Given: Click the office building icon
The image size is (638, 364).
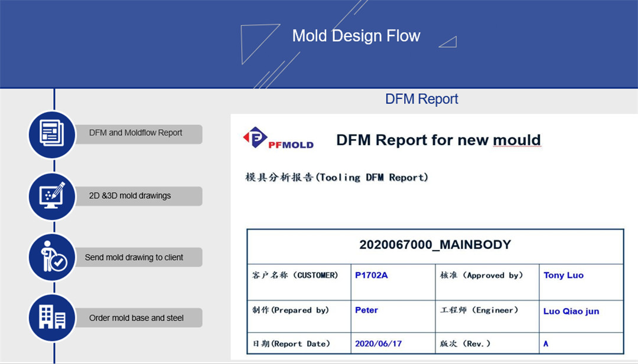Looking at the screenshot, I should pos(51,317).
